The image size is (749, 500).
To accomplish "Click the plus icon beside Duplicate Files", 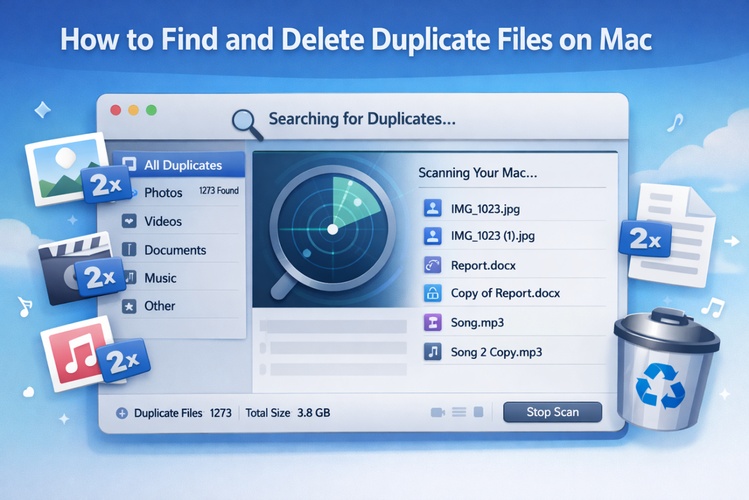I will (x=122, y=413).
